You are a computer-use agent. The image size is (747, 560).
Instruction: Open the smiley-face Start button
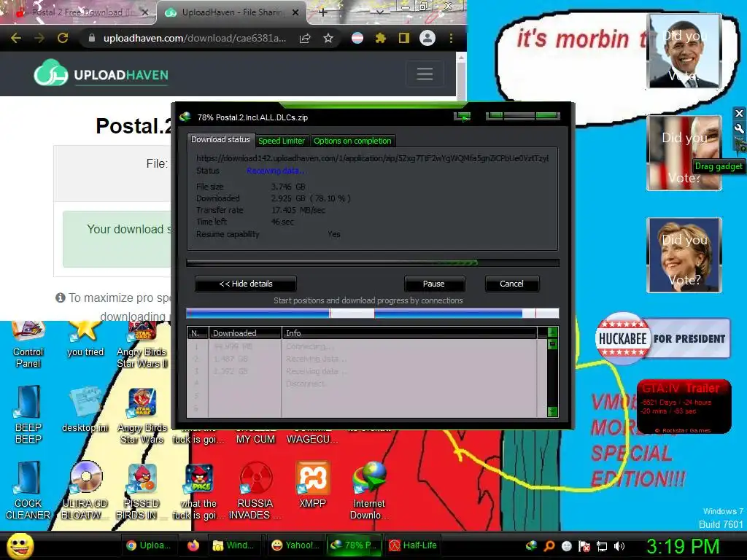tap(20, 545)
